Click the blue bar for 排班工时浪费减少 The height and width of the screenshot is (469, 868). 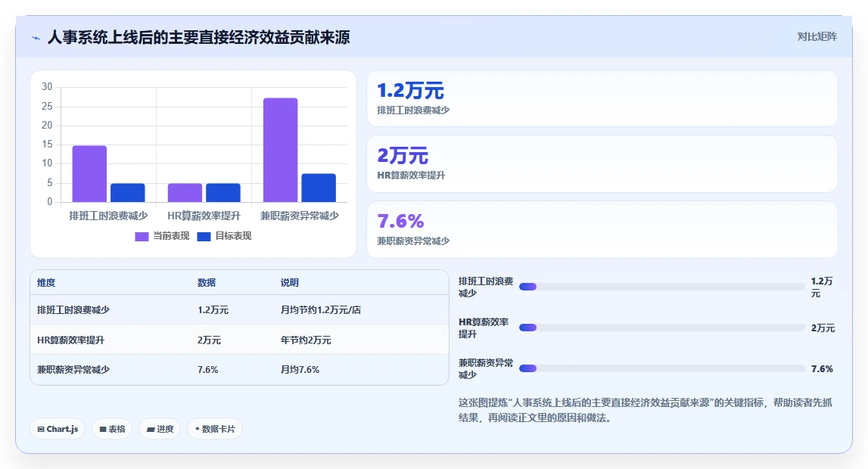(127, 192)
